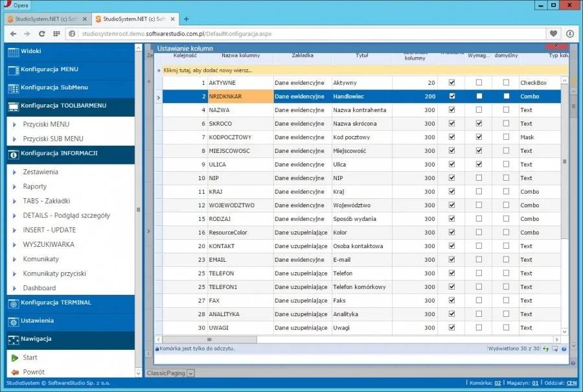The image size is (583, 392).
Task: Click the export icon beside the grid refresh icon
Action: [554, 349]
